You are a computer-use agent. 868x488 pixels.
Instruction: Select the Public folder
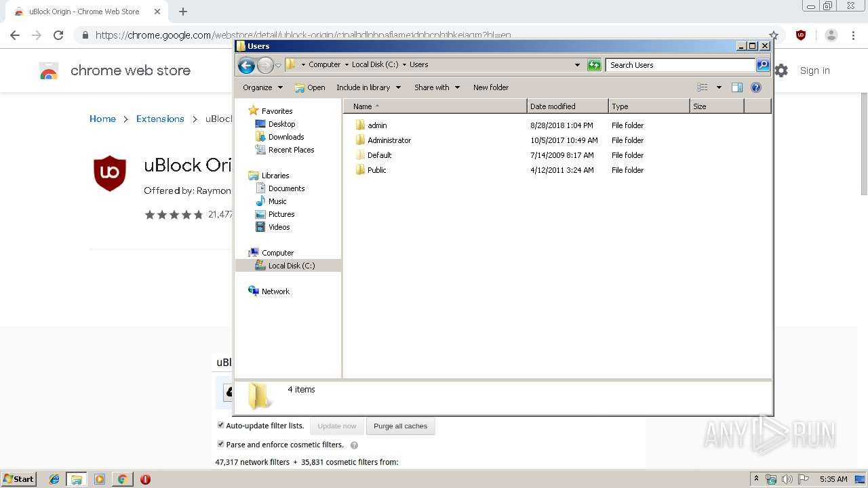[x=370, y=170]
